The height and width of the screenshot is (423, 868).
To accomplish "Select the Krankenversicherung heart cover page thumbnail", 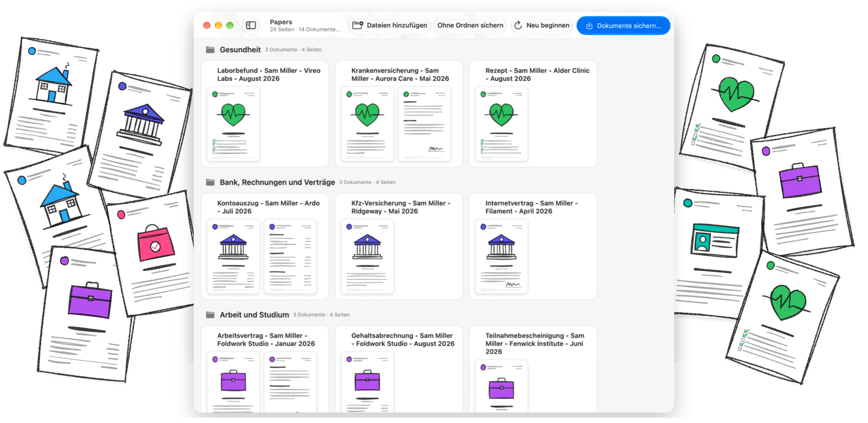I will coord(367,124).
